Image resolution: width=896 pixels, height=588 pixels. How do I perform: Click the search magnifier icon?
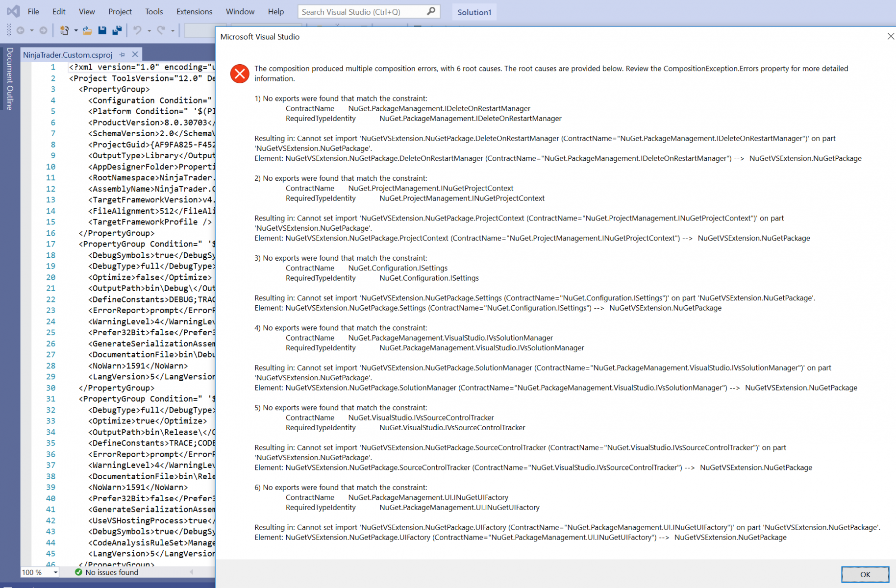click(431, 11)
